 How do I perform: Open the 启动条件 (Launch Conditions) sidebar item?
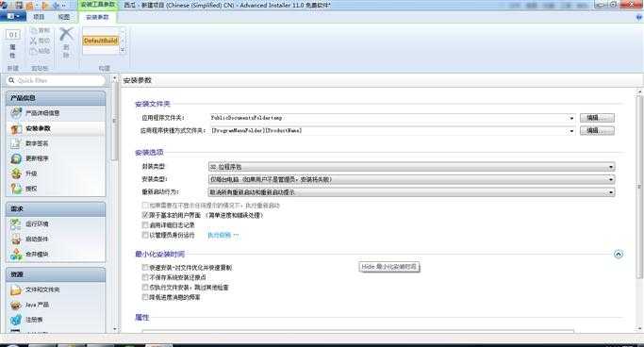(x=56, y=239)
